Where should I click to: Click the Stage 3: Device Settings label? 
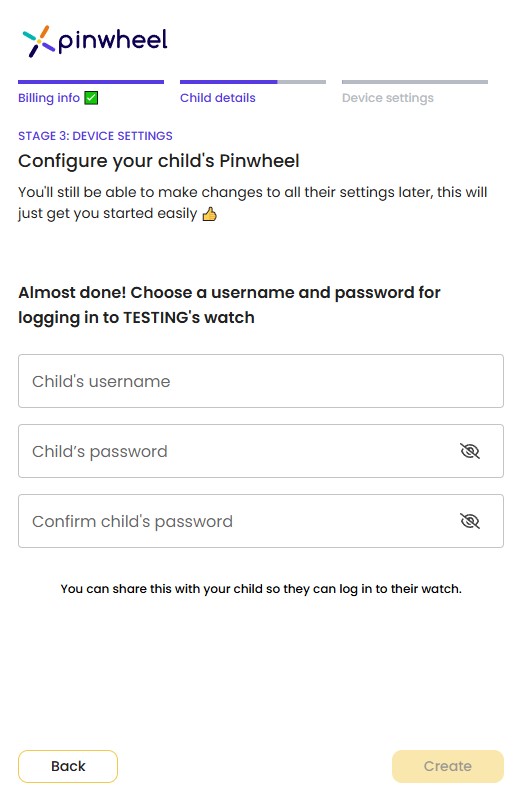[x=95, y=136]
